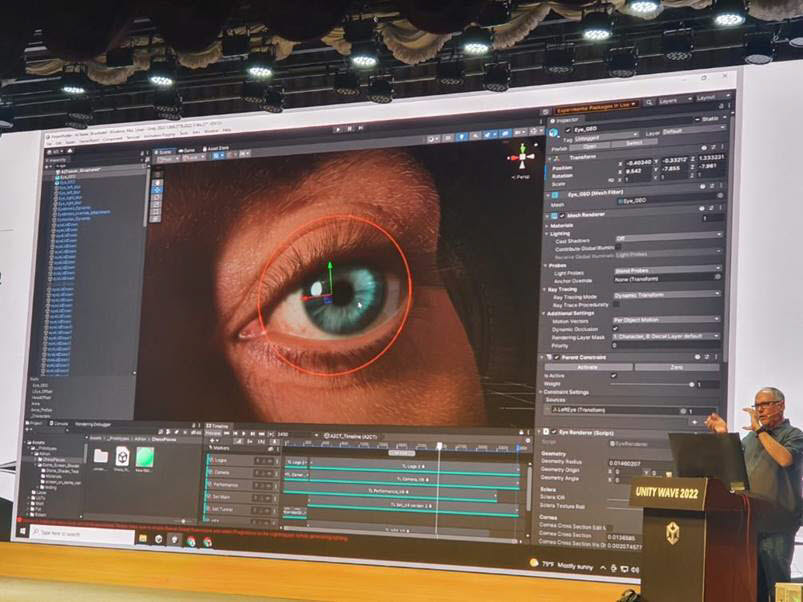Open the Motion Vectors dropdown
The width and height of the screenshot is (803, 602).
(666, 319)
